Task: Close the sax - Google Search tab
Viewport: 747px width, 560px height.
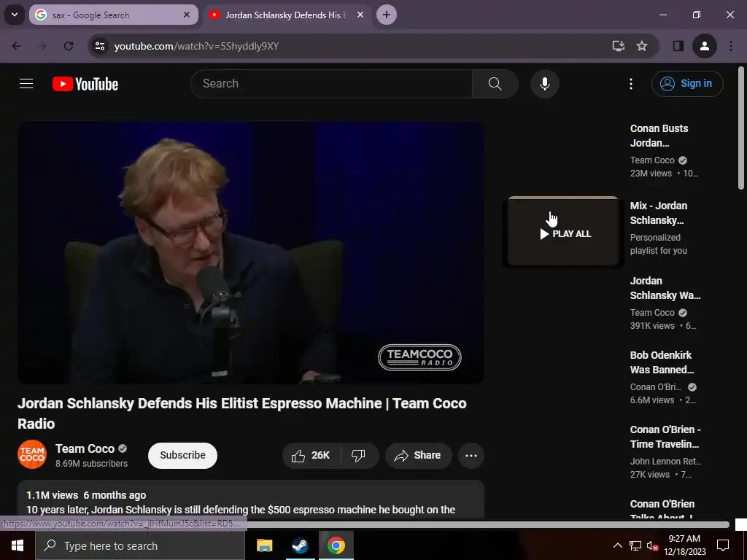Action: (x=187, y=15)
